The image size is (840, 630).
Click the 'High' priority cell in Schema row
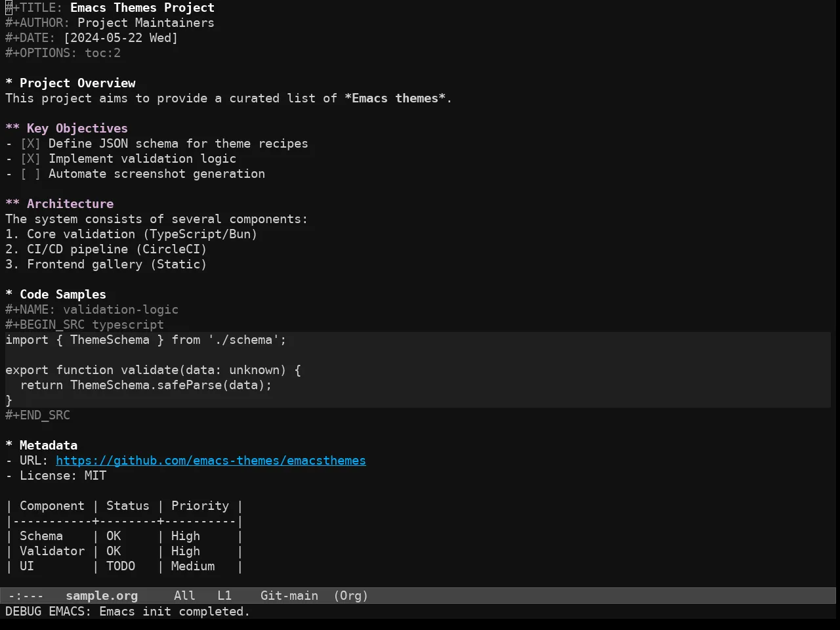click(186, 536)
